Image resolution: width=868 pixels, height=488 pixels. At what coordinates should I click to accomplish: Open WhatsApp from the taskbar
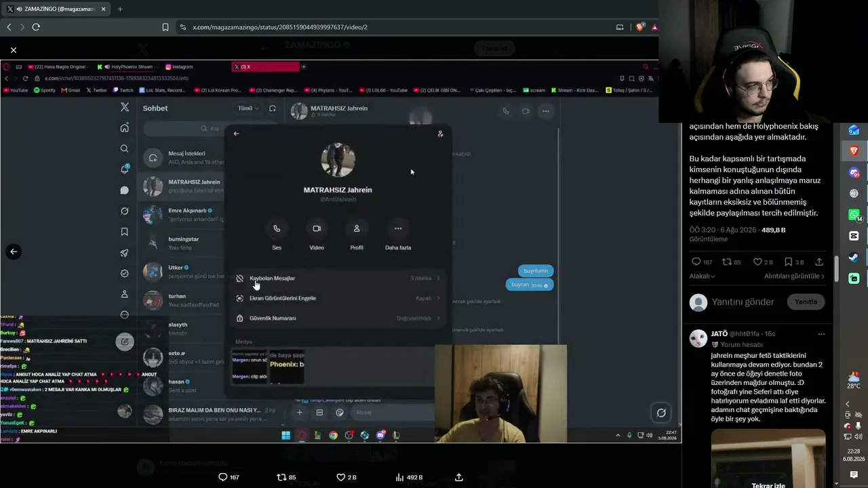(x=854, y=215)
